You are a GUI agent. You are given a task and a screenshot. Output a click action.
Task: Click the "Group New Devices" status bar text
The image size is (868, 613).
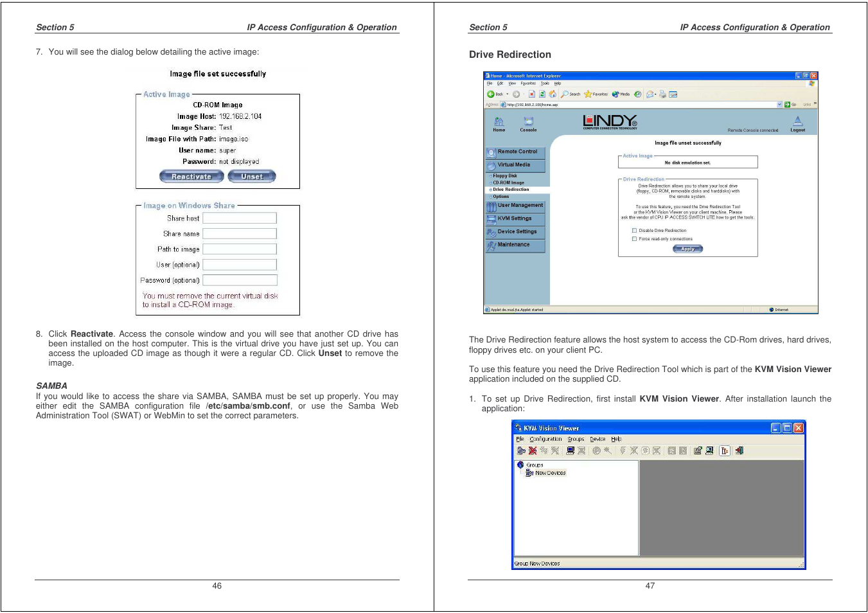click(x=537, y=564)
